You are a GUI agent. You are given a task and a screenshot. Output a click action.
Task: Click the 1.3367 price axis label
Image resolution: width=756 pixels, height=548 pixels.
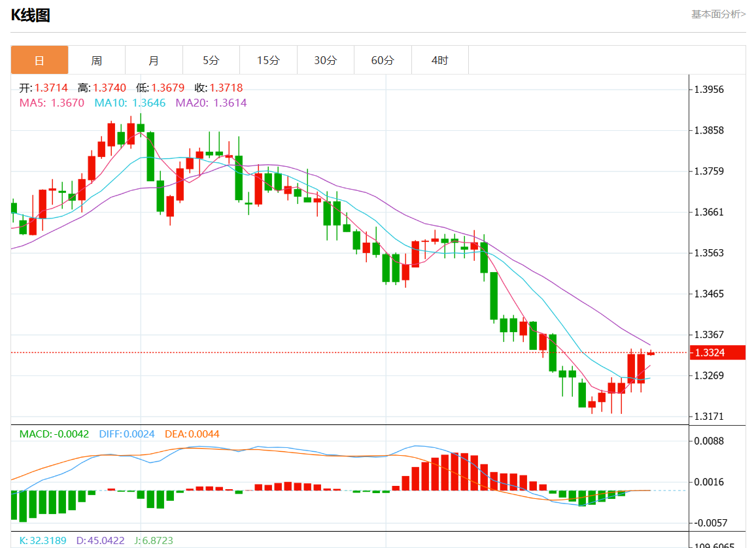coord(709,335)
